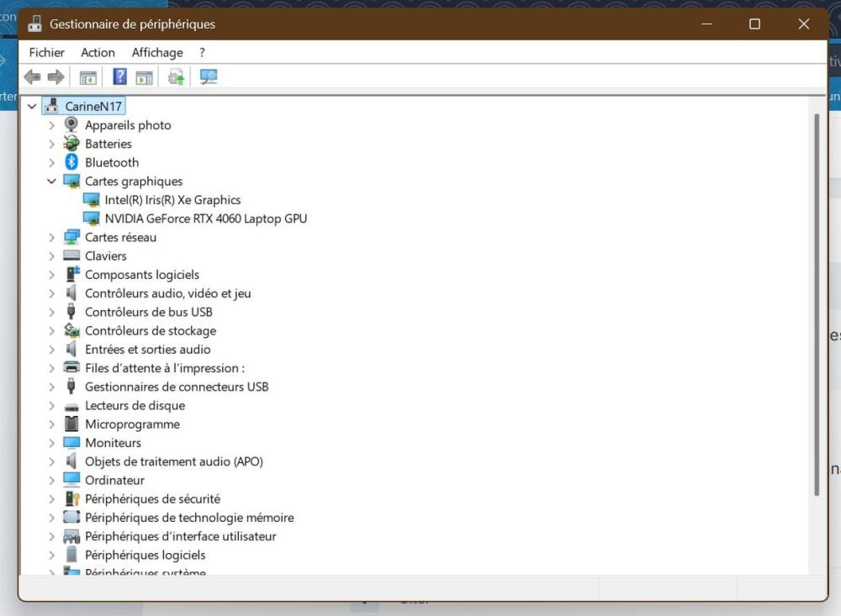Click the update driver toolbar icon

click(176, 77)
